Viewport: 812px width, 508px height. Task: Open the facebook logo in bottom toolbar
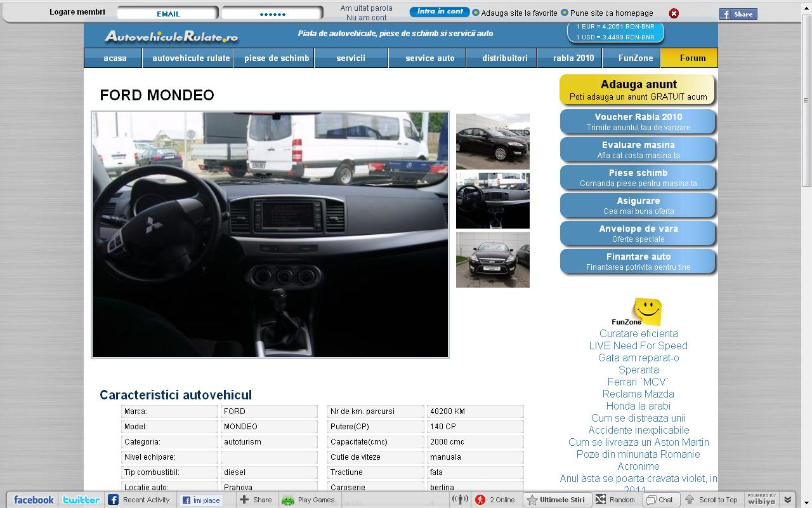coord(34,500)
